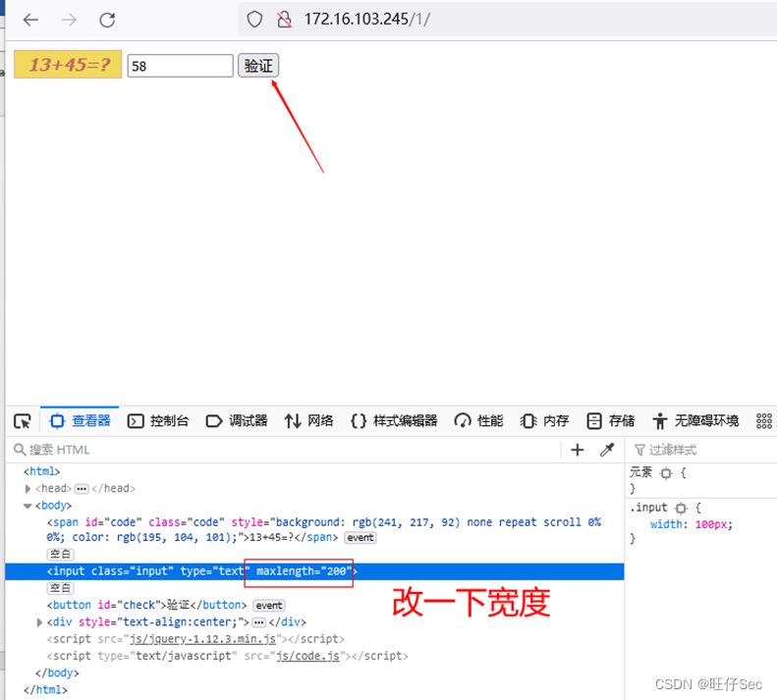Open the 无障碍环境 accessibility tab
The image size is (777, 700).
click(x=695, y=421)
